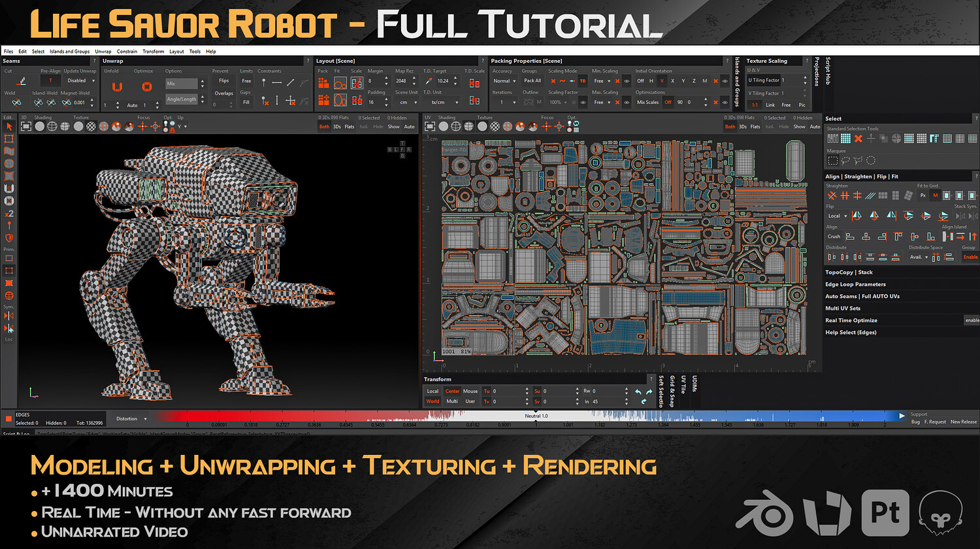The width and height of the screenshot is (980, 549).
Task: Click the first Flip icon beside Local
Action: 857,216
